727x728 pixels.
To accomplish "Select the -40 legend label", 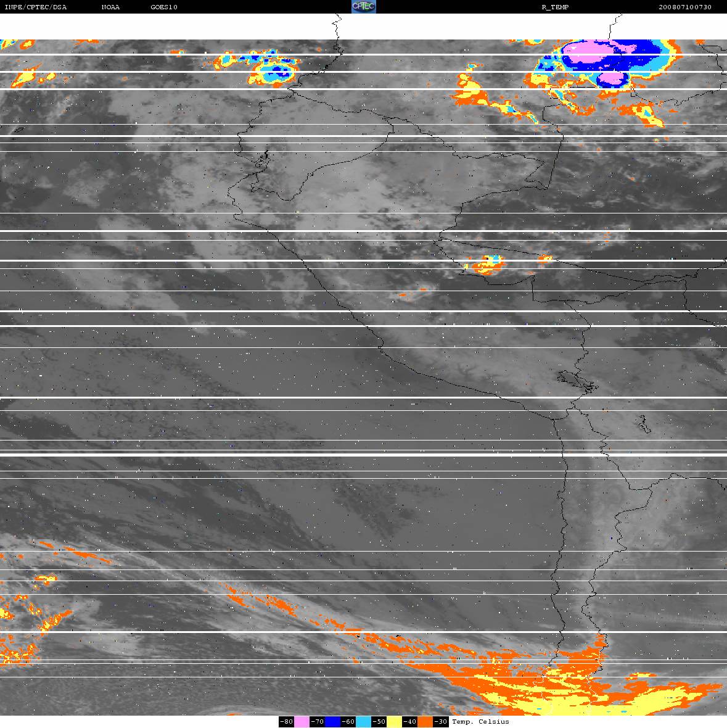I will [x=410, y=721].
